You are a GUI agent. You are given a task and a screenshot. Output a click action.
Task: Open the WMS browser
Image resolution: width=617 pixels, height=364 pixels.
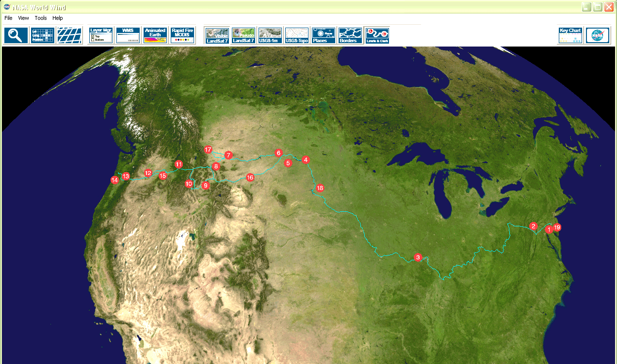[128, 35]
